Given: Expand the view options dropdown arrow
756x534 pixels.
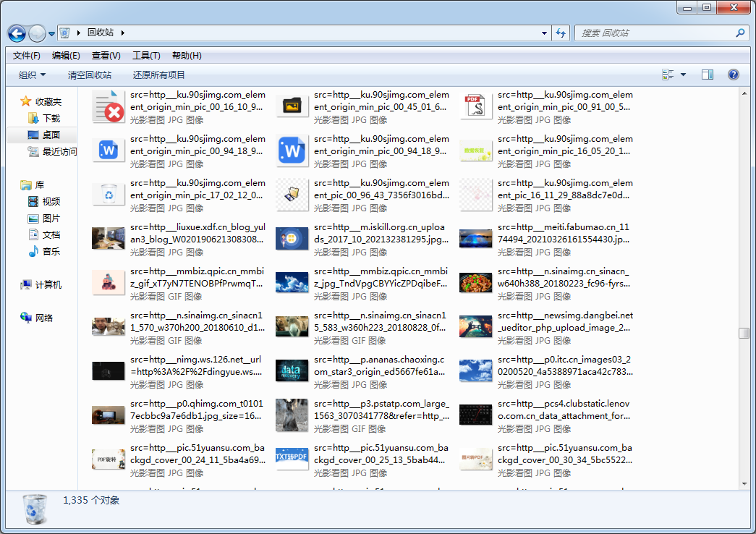Looking at the screenshot, I should (x=683, y=75).
